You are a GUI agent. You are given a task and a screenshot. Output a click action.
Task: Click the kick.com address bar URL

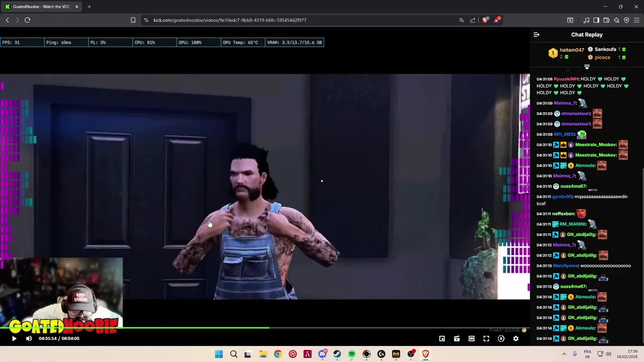pos(230,20)
